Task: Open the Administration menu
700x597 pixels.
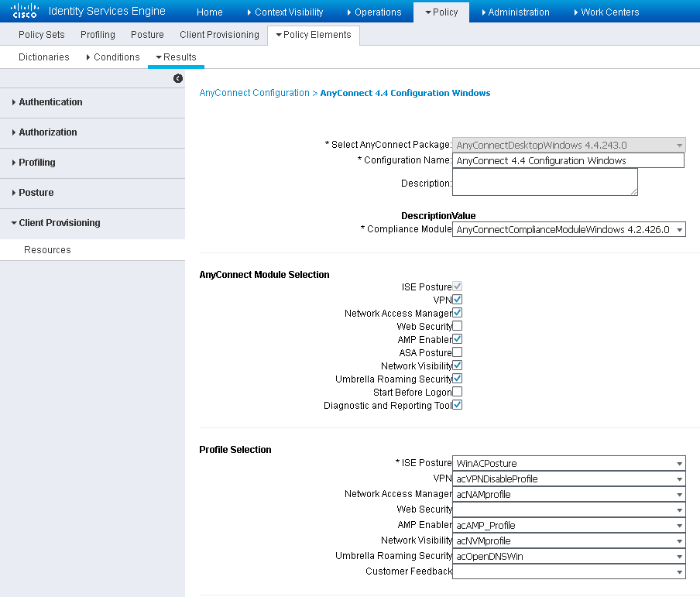Action: click(517, 11)
